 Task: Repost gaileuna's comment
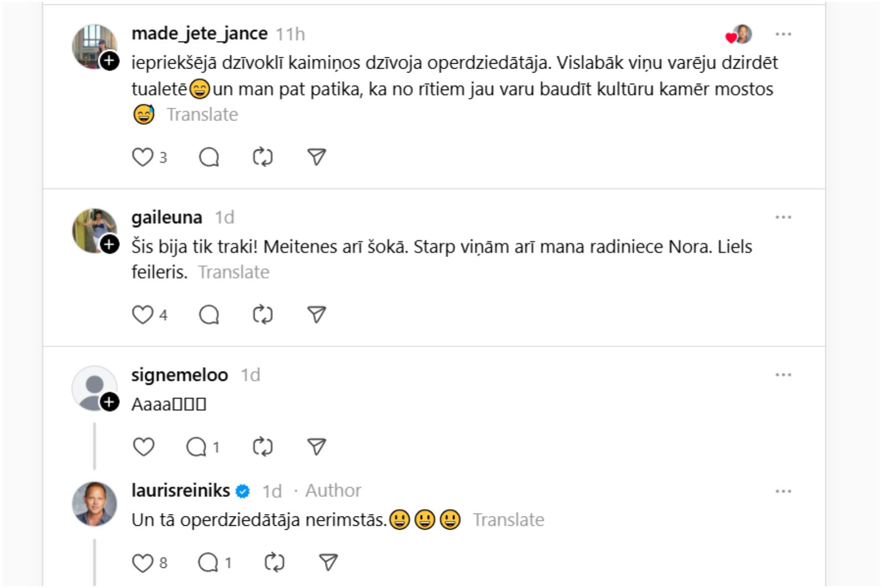[x=263, y=315]
